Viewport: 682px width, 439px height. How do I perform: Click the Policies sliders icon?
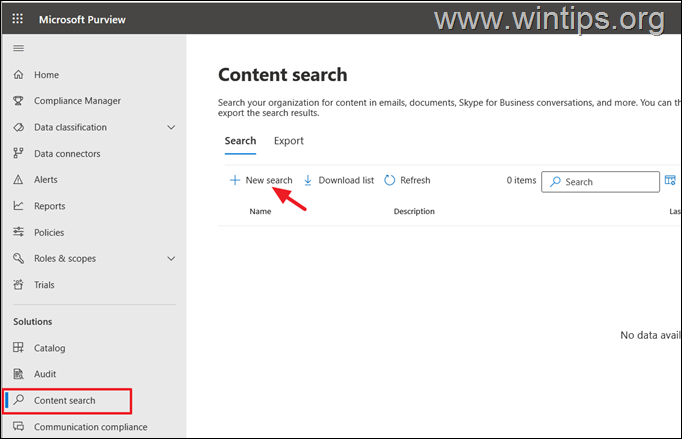tap(18, 232)
